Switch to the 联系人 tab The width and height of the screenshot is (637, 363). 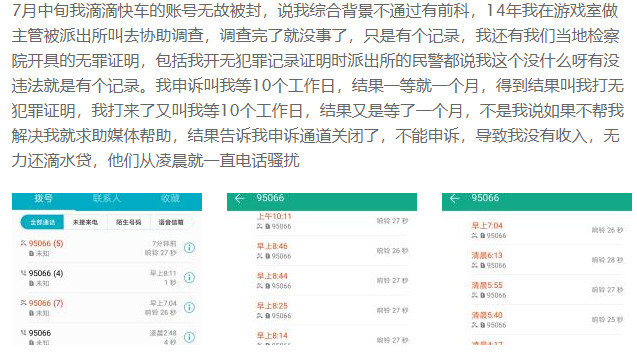tap(106, 198)
